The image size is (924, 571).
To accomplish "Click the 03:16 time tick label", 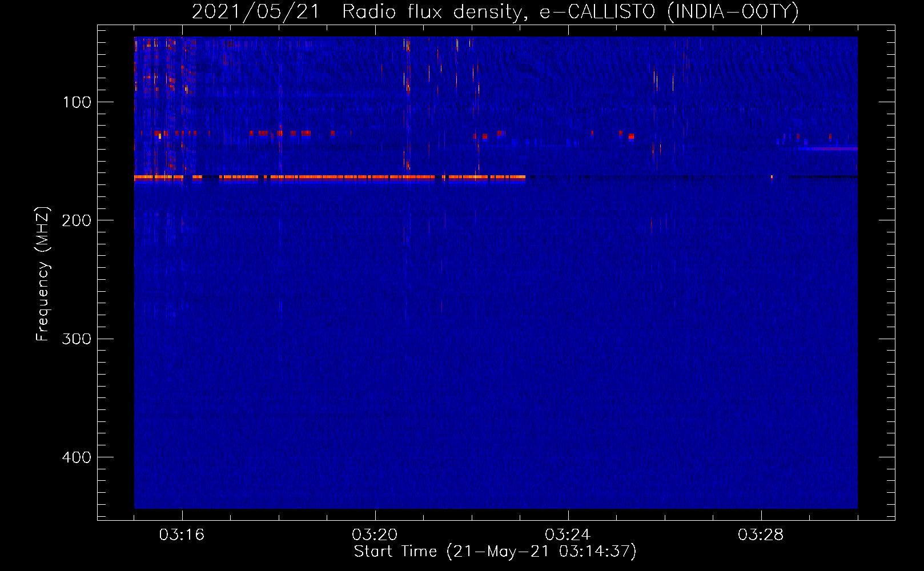I will 182,535.
